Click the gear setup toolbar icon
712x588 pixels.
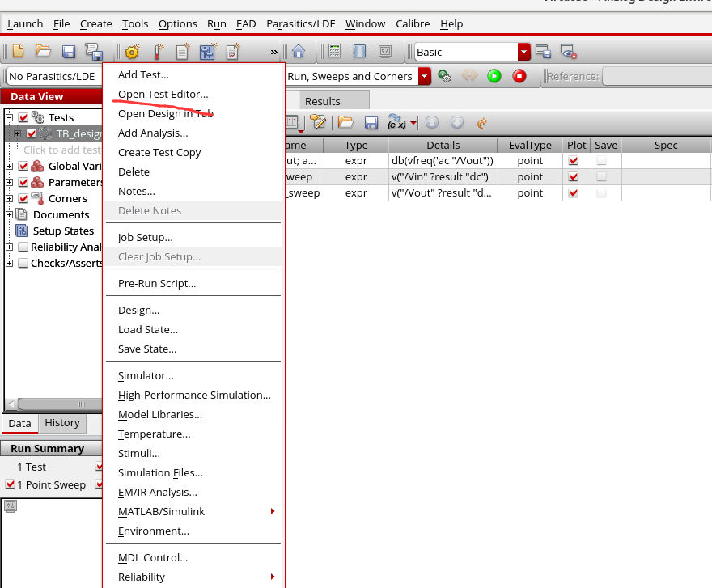click(132, 52)
